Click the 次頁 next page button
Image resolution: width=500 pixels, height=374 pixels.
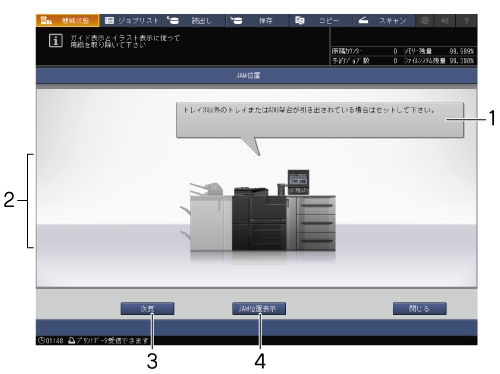pyautogui.click(x=147, y=309)
